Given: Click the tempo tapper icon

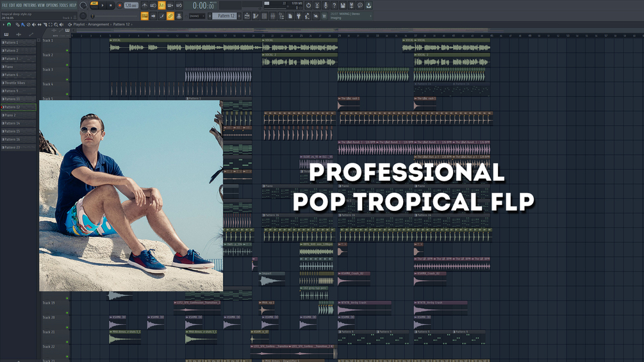Looking at the screenshot, I should [307, 16].
